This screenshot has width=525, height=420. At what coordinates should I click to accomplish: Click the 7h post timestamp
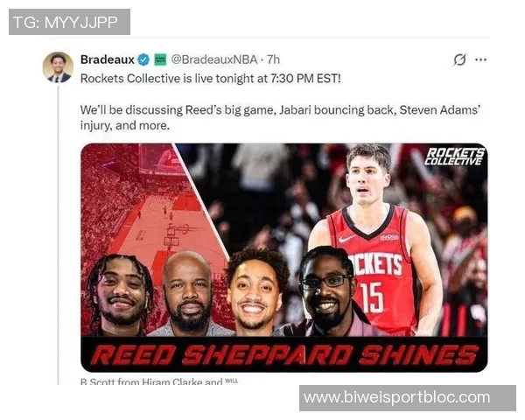pyautogui.click(x=273, y=59)
